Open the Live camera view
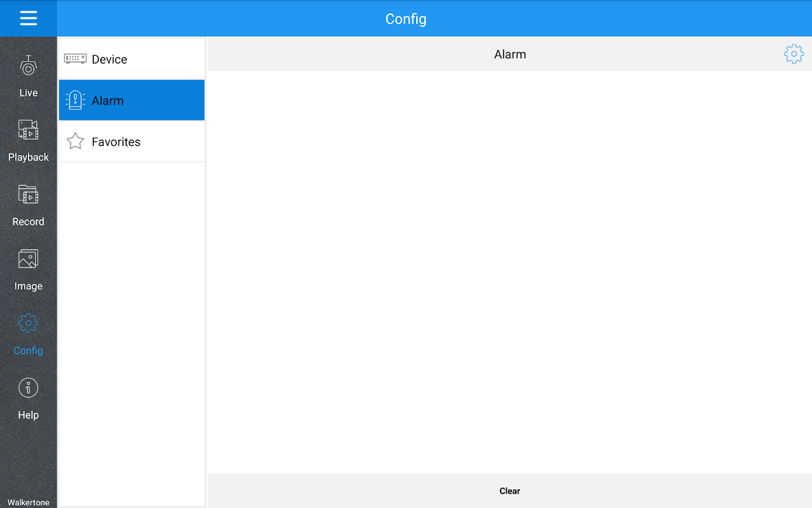812x508 pixels. (29, 76)
